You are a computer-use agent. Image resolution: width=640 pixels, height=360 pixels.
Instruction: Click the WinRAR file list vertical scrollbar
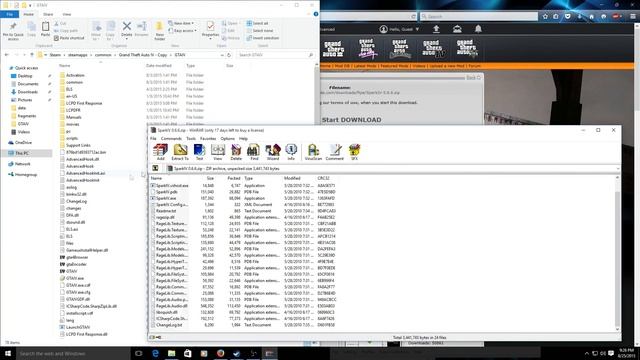pos(617,253)
